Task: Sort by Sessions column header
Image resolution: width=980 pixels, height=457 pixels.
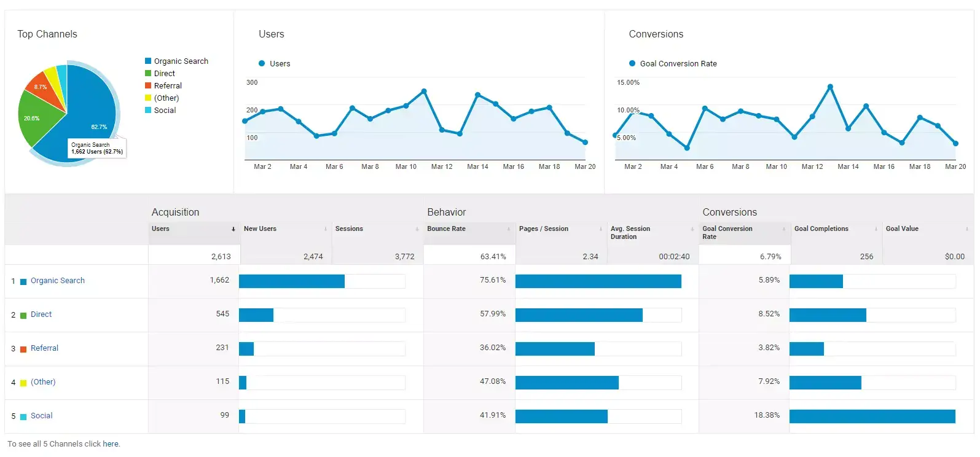Action: 349,229
